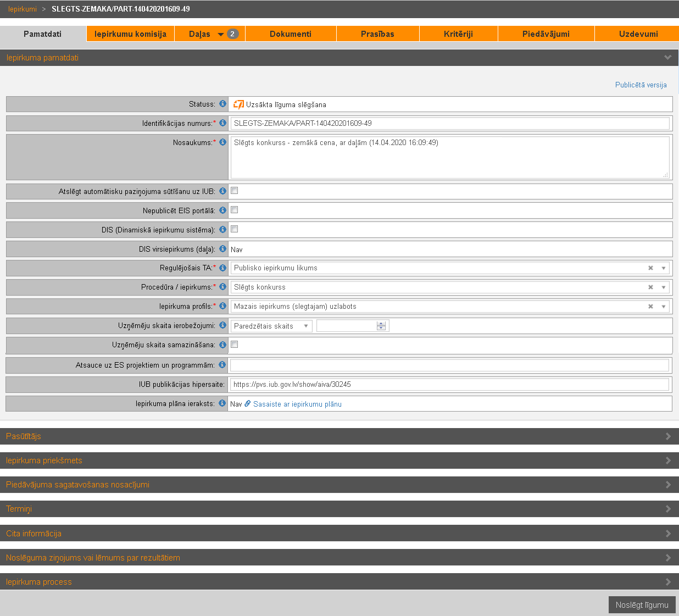This screenshot has width=679, height=616.
Task: Increase the Uzņēmēju skaita number stepper
Action: [x=381, y=324]
